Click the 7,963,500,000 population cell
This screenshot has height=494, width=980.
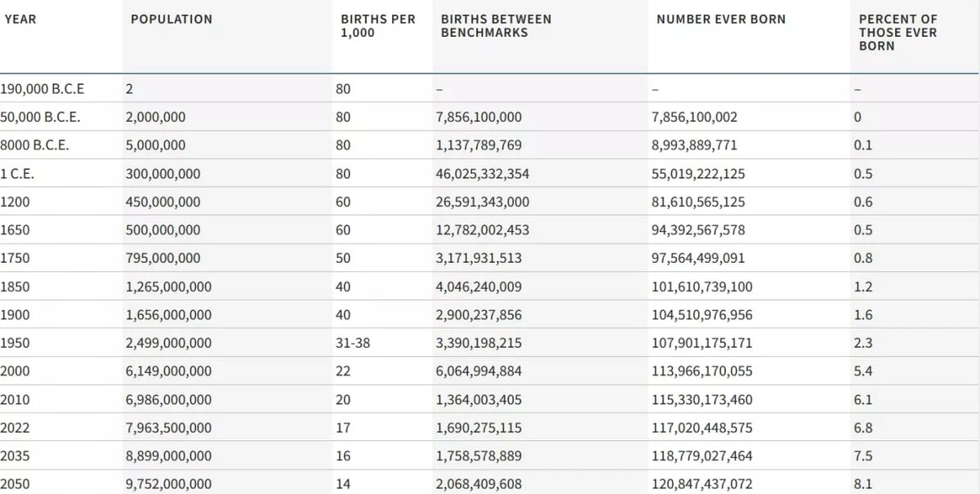point(168,427)
